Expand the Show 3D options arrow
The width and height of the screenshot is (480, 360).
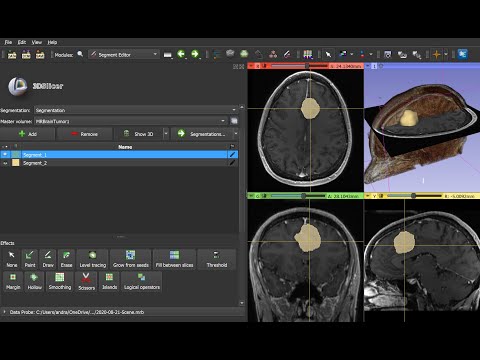(166, 134)
